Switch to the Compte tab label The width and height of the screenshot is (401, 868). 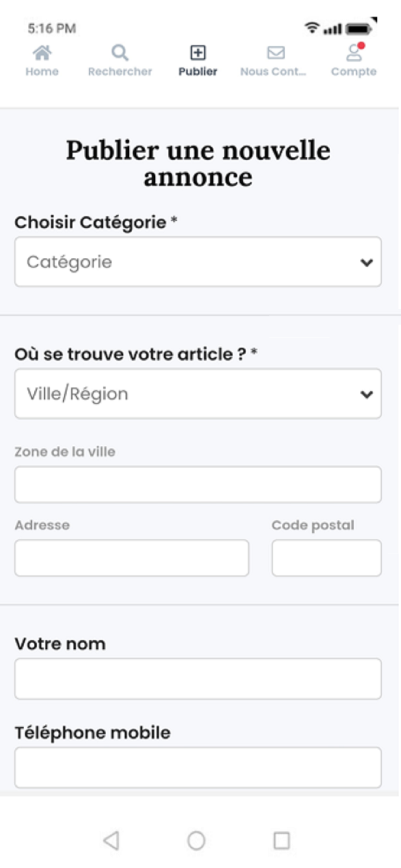pos(354,72)
